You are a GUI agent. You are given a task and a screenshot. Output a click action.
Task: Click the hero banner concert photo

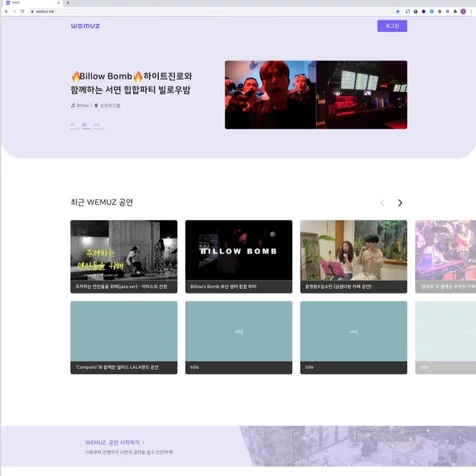point(316,95)
